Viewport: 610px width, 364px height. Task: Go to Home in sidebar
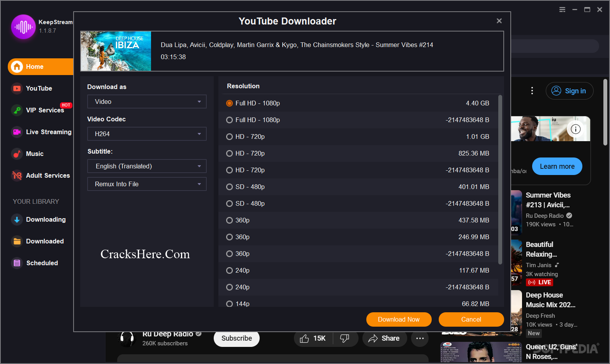pyautogui.click(x=40, y=67)
